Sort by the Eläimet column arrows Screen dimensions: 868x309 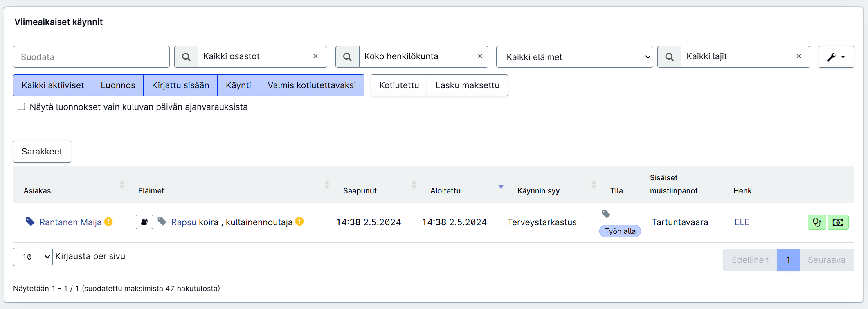(327, 185)
